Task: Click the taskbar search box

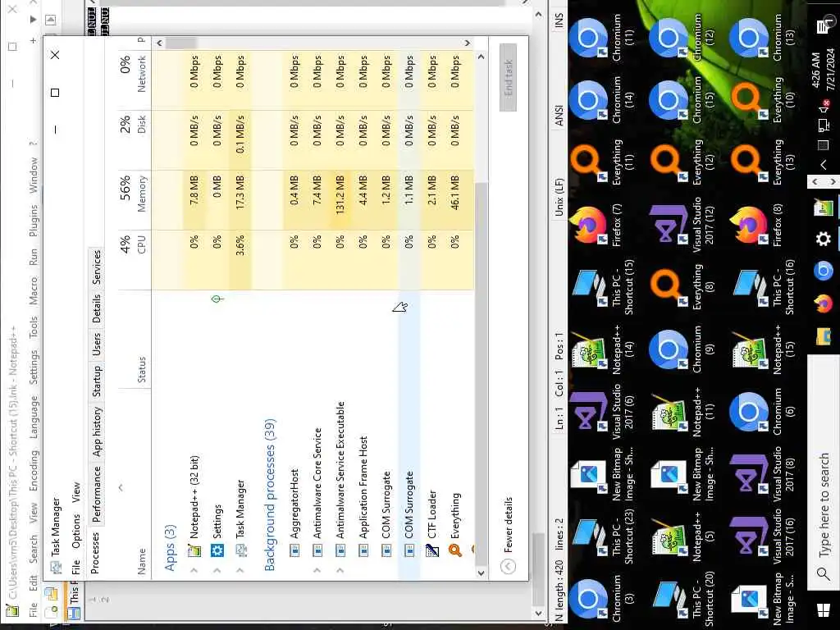Action: coord(824,472)
